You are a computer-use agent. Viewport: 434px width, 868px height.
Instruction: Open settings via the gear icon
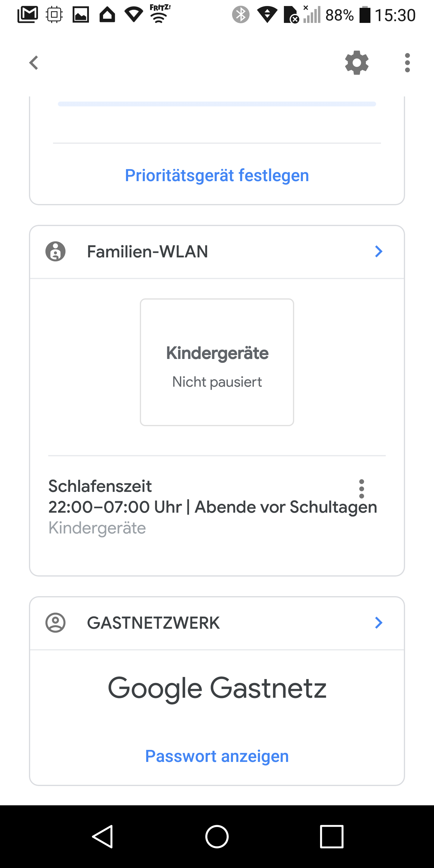pyautogui.click(x=357, y=63)
